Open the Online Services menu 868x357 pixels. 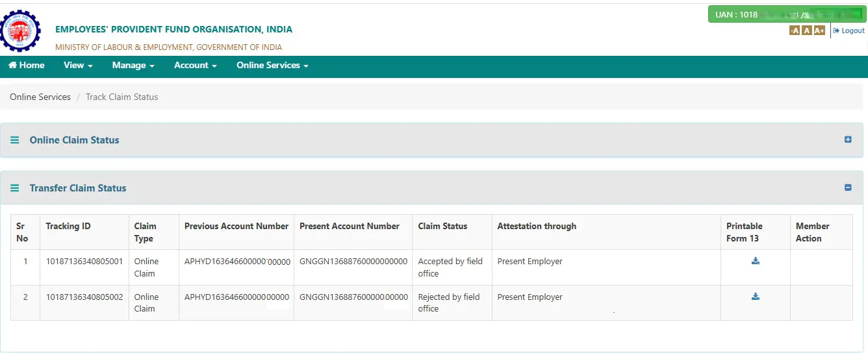(x=272, y=65)
